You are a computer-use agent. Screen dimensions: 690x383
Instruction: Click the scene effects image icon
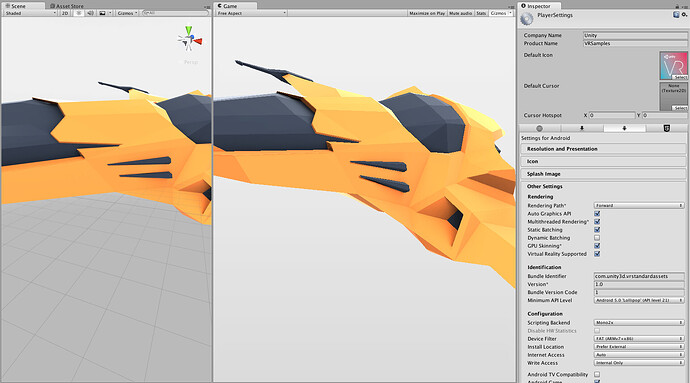coord(102,13)
